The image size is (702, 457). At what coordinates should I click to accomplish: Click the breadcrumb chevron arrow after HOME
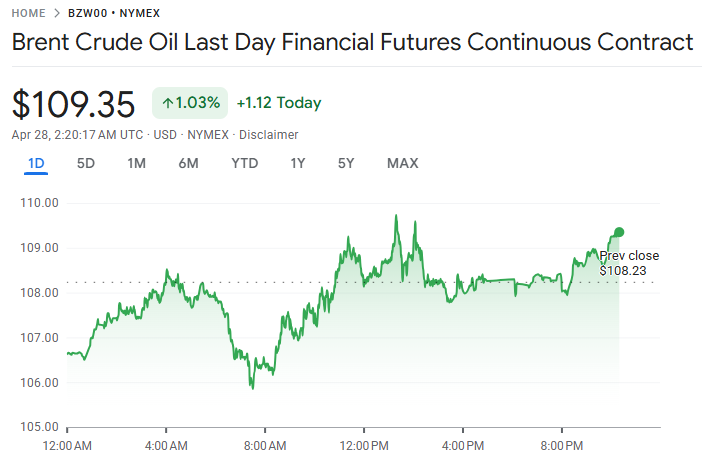[56, 13]
